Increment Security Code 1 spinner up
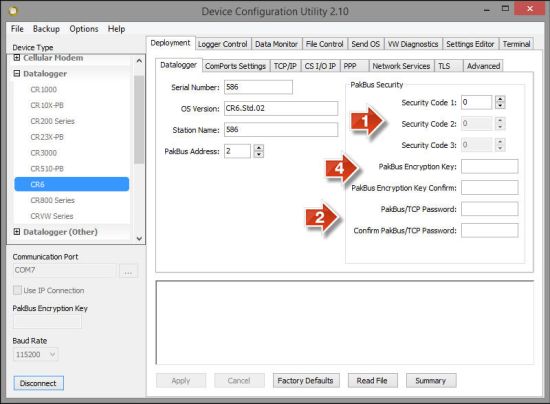Image resolution: width=550 pixels, height=404 pixels. (x=500, y=99)
